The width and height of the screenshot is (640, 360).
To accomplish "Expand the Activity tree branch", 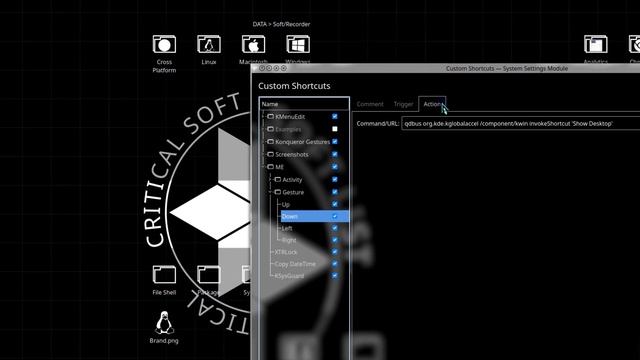I will pos(271,180).
